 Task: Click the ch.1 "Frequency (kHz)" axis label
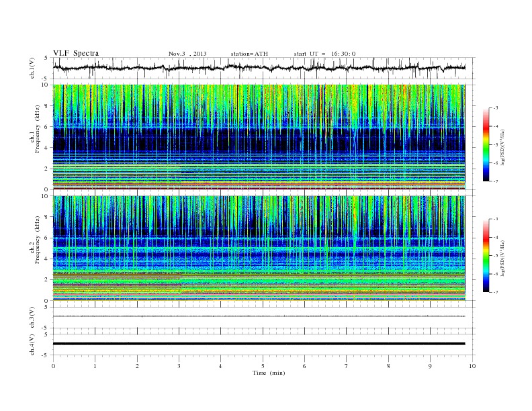pos(38,129)
